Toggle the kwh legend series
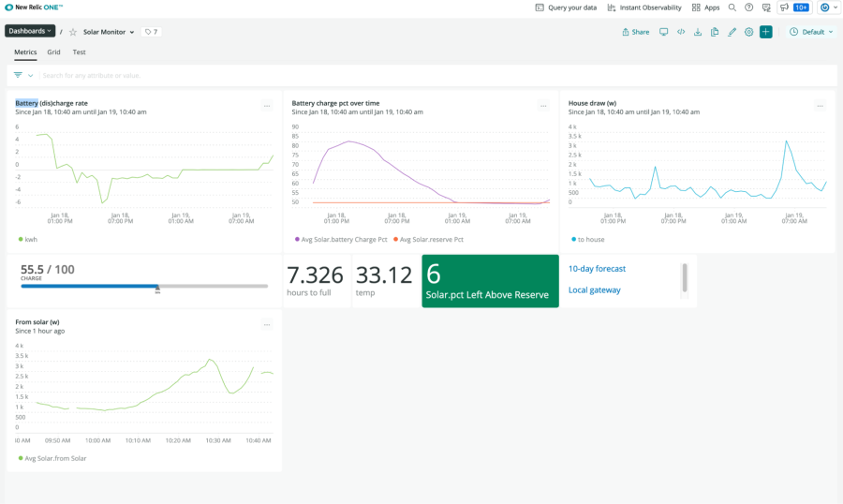Viewport: 843px width, 504px height. point(30,239)
